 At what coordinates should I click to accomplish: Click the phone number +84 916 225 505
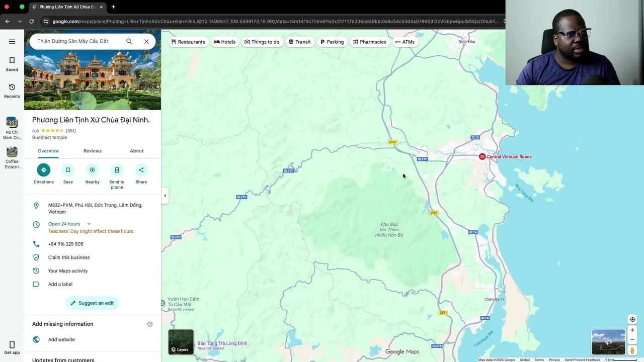pos(66,244)
